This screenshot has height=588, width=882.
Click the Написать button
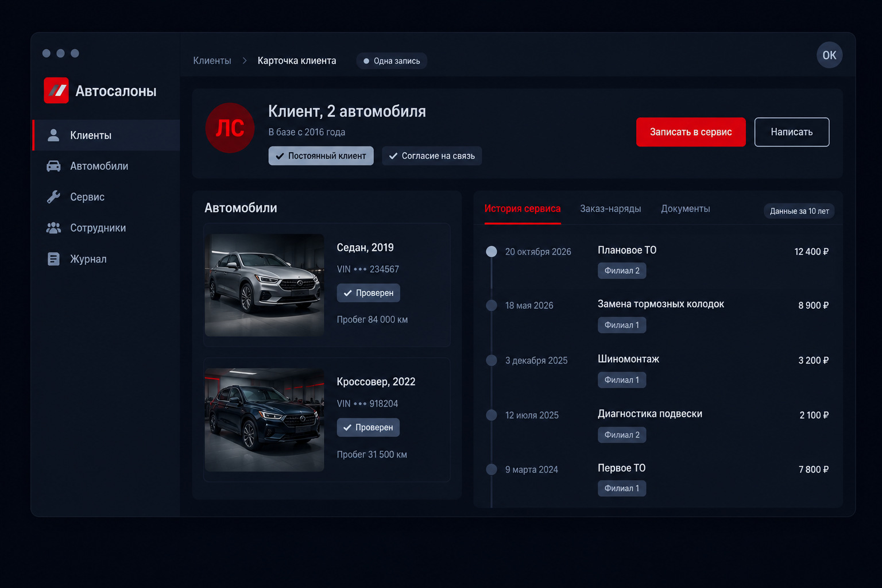(x=792, y=132)
